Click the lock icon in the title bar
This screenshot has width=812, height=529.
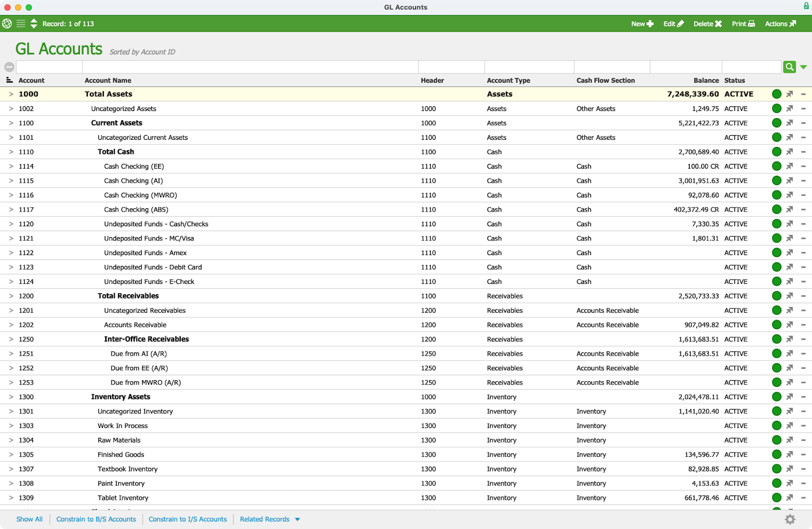click(806, 6)
